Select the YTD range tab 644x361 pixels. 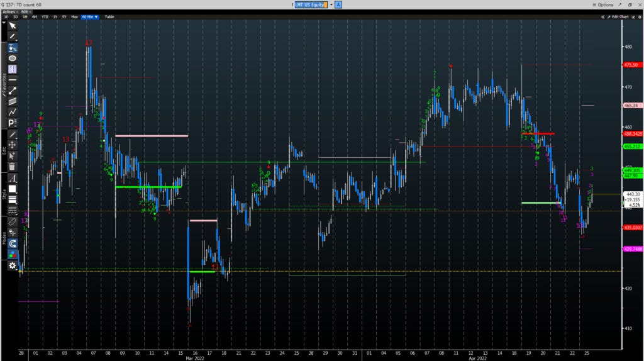click(45, 17)
